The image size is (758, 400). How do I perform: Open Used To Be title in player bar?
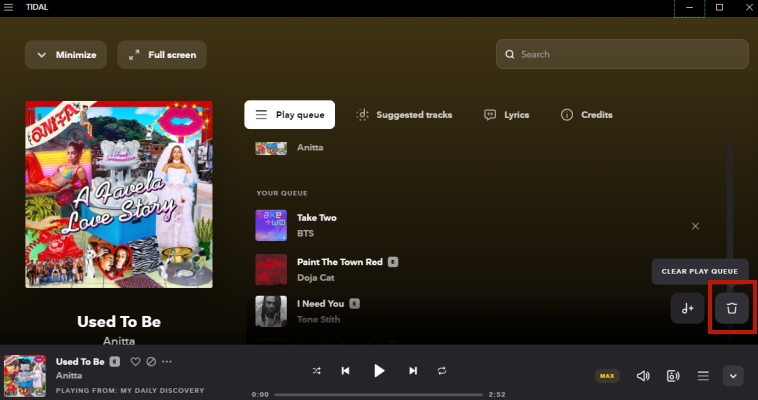80,361
